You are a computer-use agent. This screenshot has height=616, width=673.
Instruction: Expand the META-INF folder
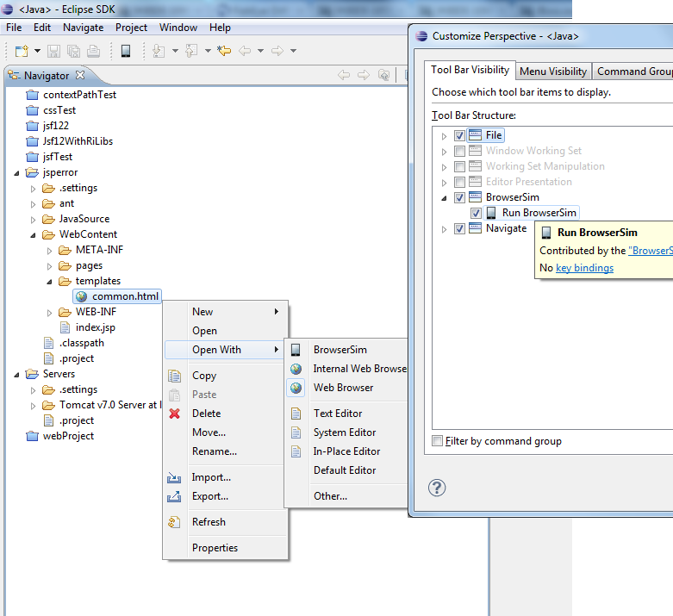pyautogui.click(x=49, y=250)
